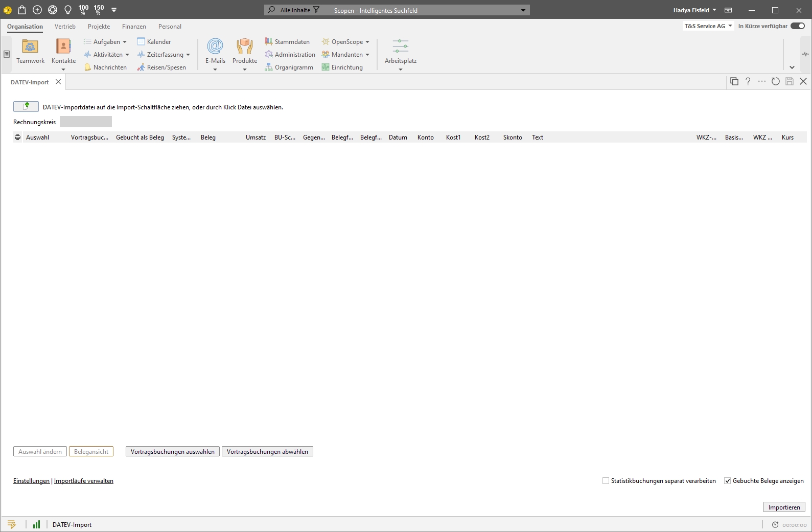Check Statistikbuchungen separat verarbeiten
This screenshot has height=532, width=812.
[606, 481]
